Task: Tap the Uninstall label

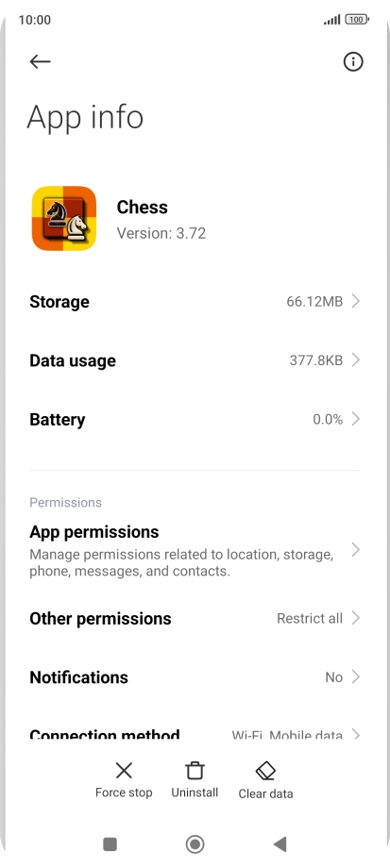Action: pyautogui.click(x=195, y=793)
